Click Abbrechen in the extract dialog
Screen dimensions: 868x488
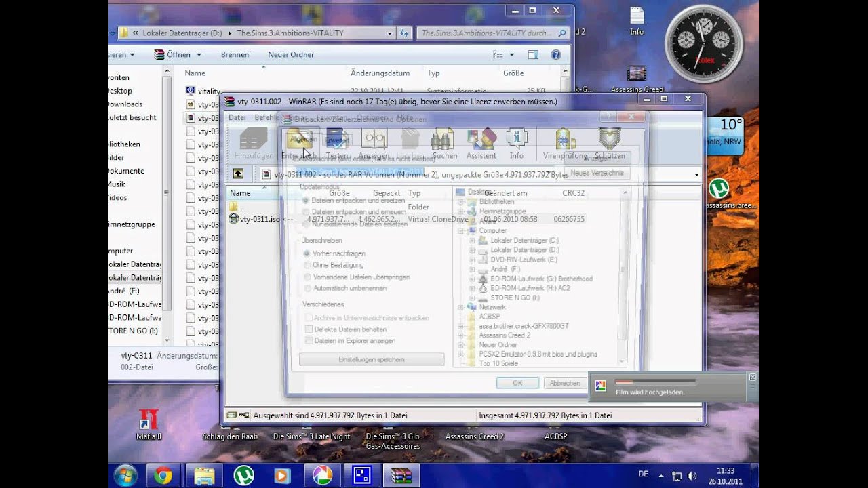(565, 383)
